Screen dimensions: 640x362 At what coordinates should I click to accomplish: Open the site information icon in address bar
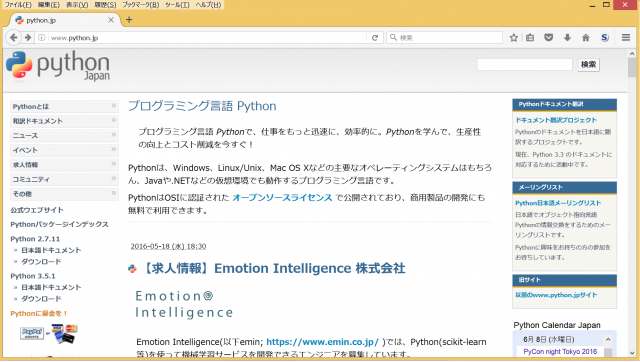(41, 38)
